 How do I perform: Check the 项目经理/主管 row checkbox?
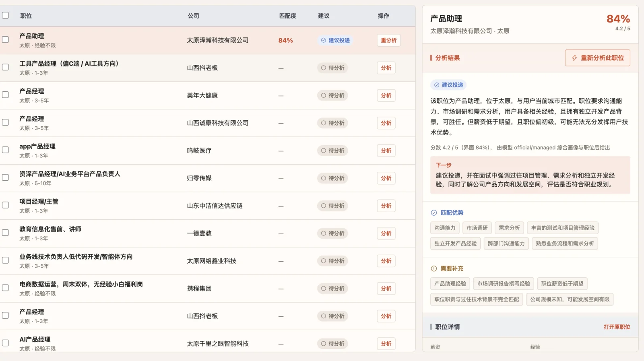click(x=5, y=205)
